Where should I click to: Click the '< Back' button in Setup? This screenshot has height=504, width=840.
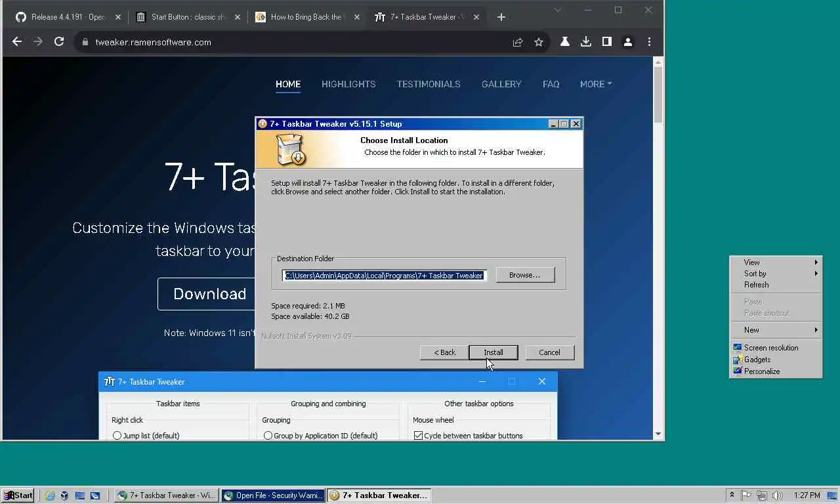click(444, 352)
